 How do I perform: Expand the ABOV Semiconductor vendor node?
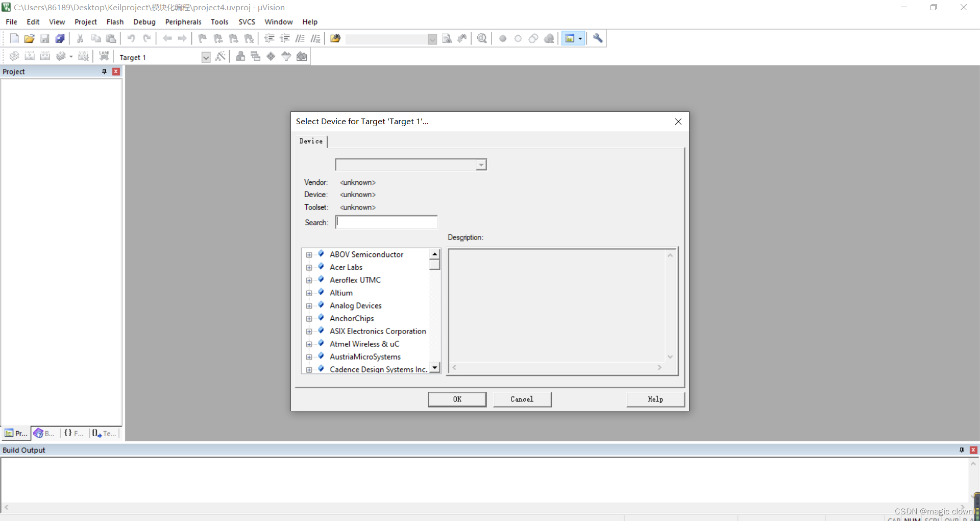309,255
